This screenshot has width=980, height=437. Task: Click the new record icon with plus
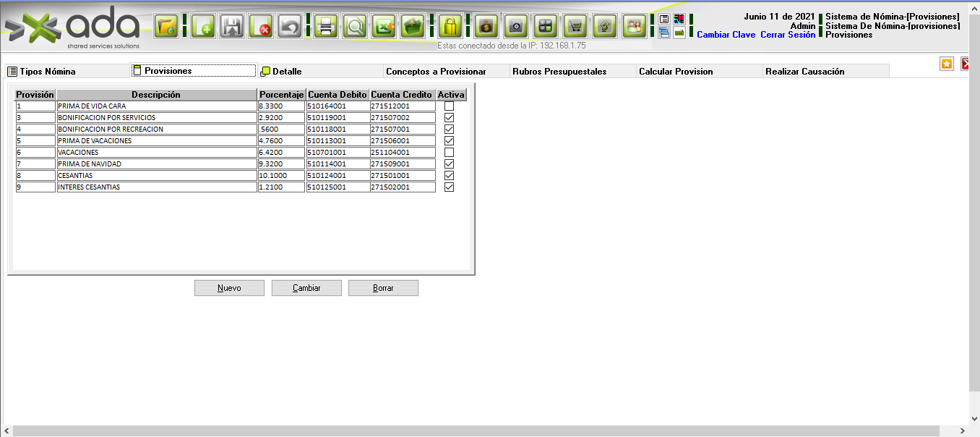[x=203, y=27]
